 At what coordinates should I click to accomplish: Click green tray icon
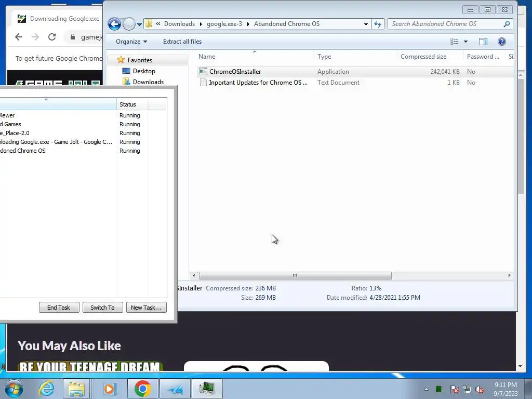[439, 389]
